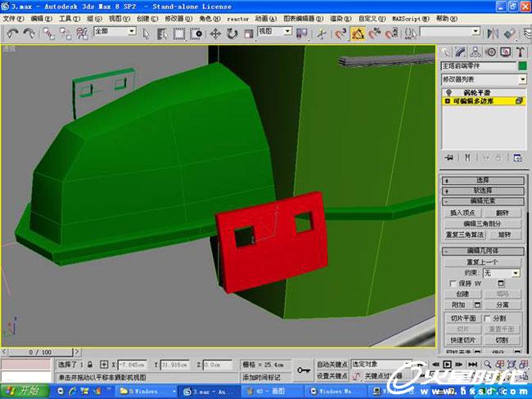Activate the Select and Scale tool

[x=249, y=34]
